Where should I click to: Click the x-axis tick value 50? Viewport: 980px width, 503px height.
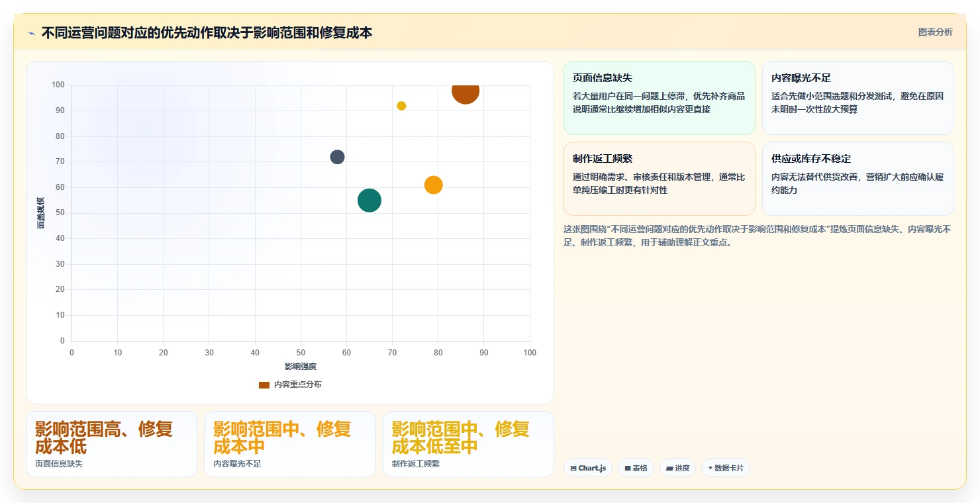click(x=301, y=353)
